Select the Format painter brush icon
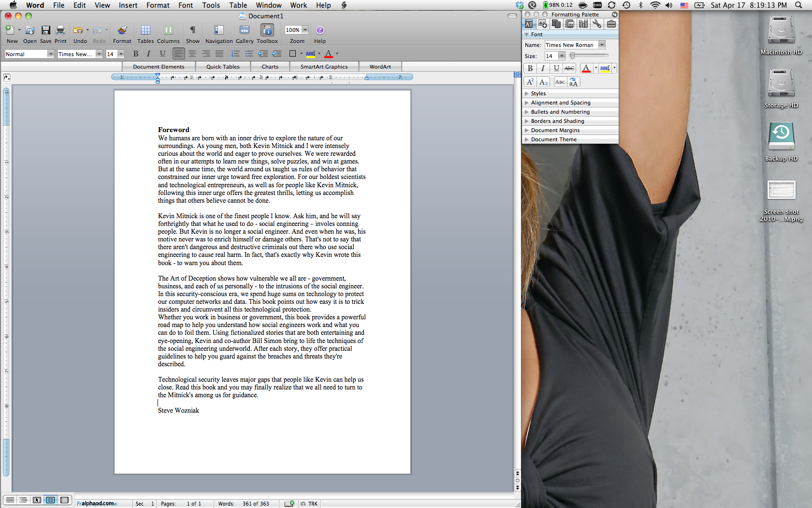The width and height of the screenshot is (812, 508). pos(122,30)
